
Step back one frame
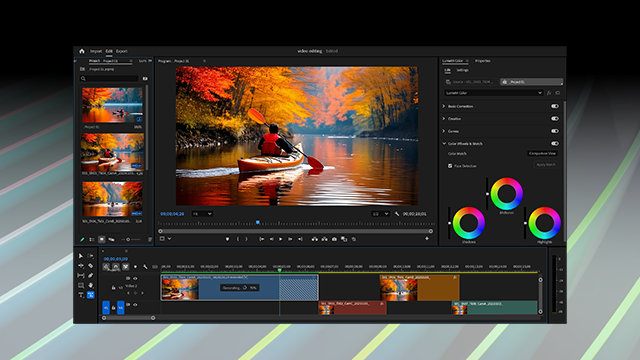271,239
